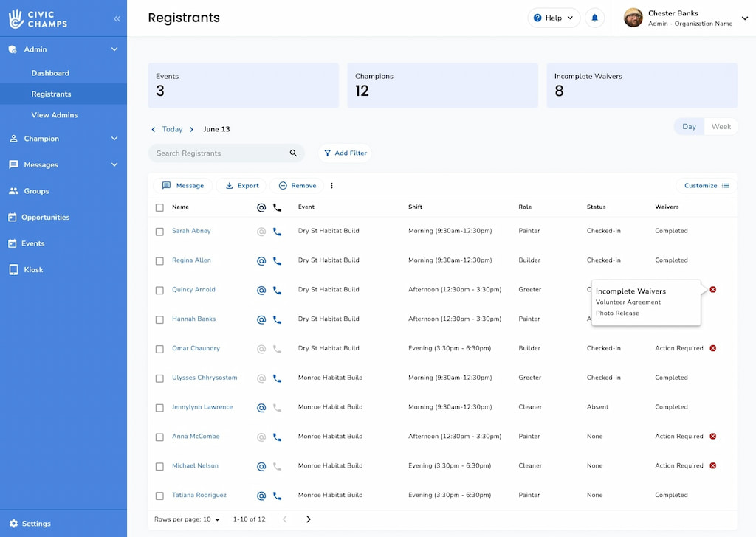Open the more options menu beside Remove
Viewport: 756px width, 537px height.
(x=331, y=185)
